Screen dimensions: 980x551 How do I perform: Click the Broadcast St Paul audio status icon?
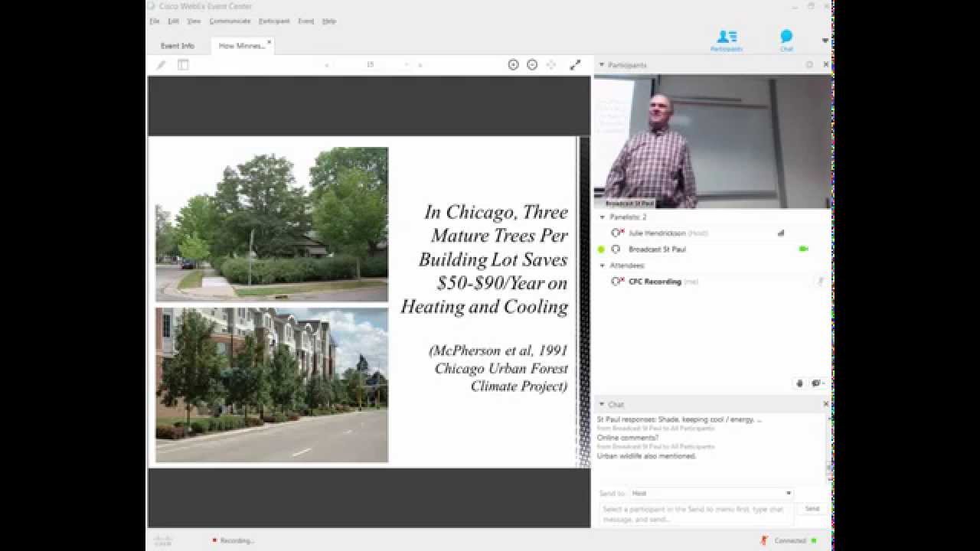[x=616, y=249]
